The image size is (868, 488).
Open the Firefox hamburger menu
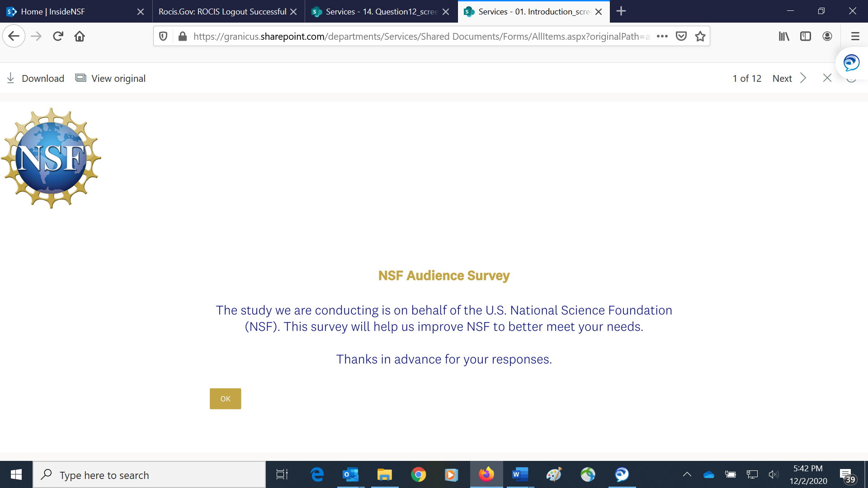point(855,36)
